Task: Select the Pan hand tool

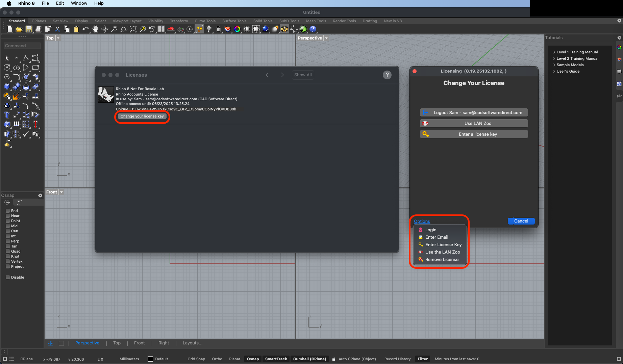Action: 95,29
